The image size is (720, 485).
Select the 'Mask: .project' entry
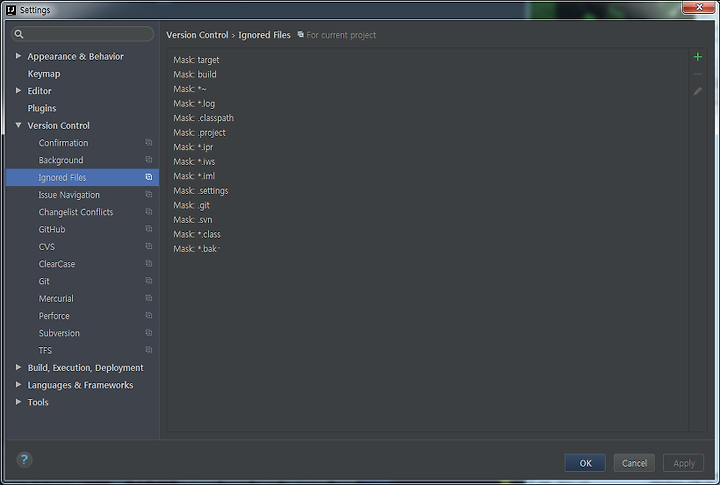pyautogui.click(x=199, y=133)
